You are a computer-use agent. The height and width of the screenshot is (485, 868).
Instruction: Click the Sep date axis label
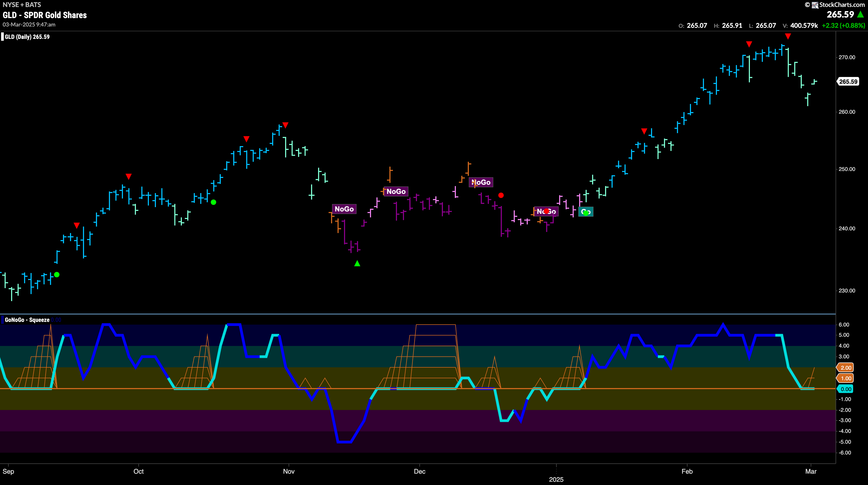click(x=8, y=471)
